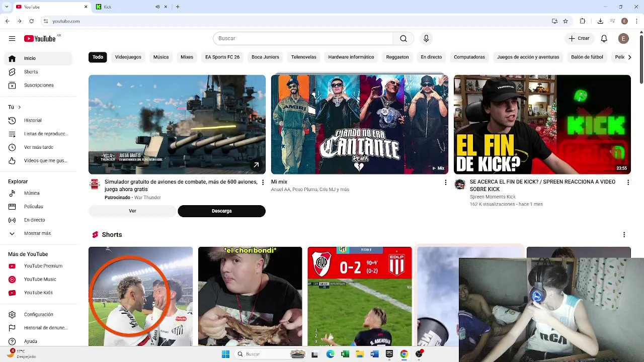Open Spreen Moments Kick channel link
Image resolution: width=644 pixels, height=362 pixels.
coord(493,197)
